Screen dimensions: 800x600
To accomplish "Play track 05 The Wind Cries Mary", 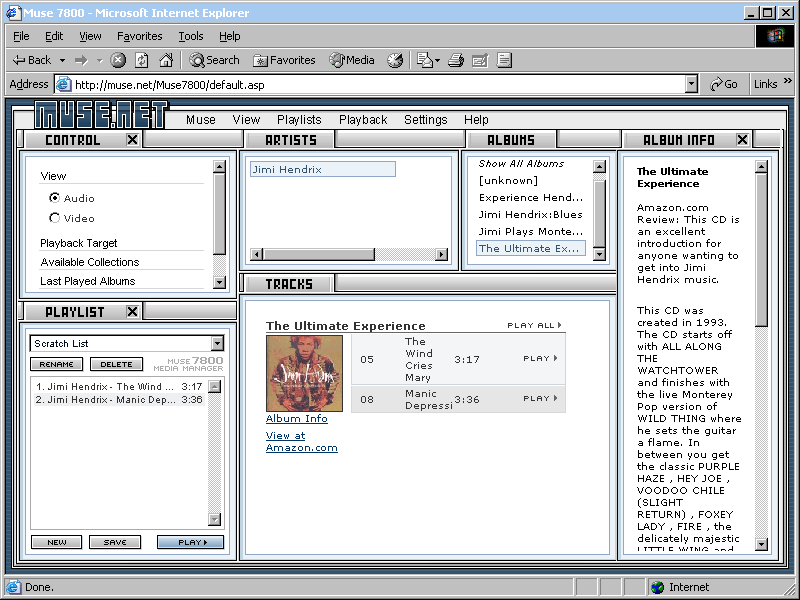I will [x=540, y=358].
